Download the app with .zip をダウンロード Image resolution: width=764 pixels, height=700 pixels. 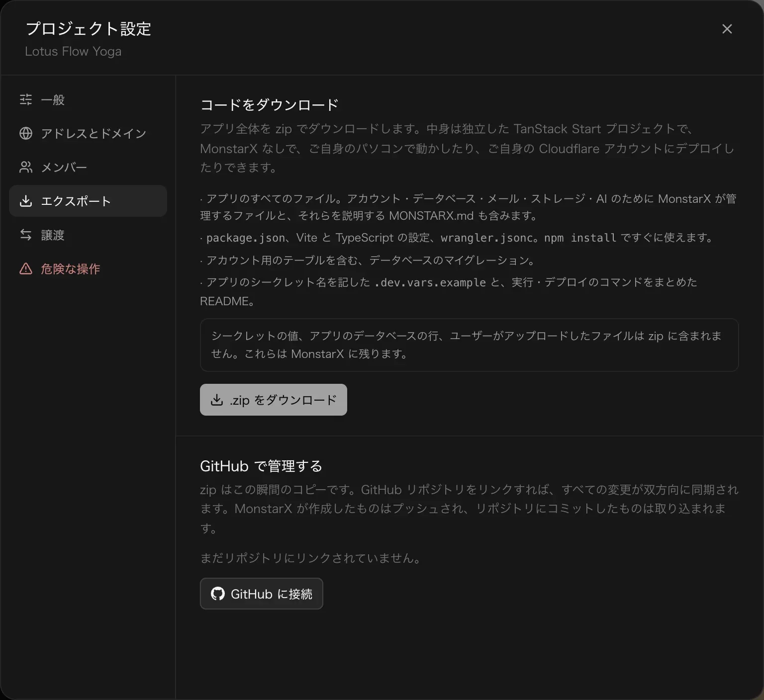coord(274,400)
